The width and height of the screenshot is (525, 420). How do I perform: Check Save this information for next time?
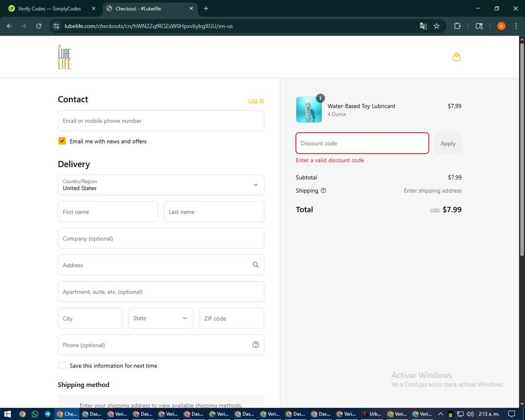pyautogui.click(x=62, y=365)
